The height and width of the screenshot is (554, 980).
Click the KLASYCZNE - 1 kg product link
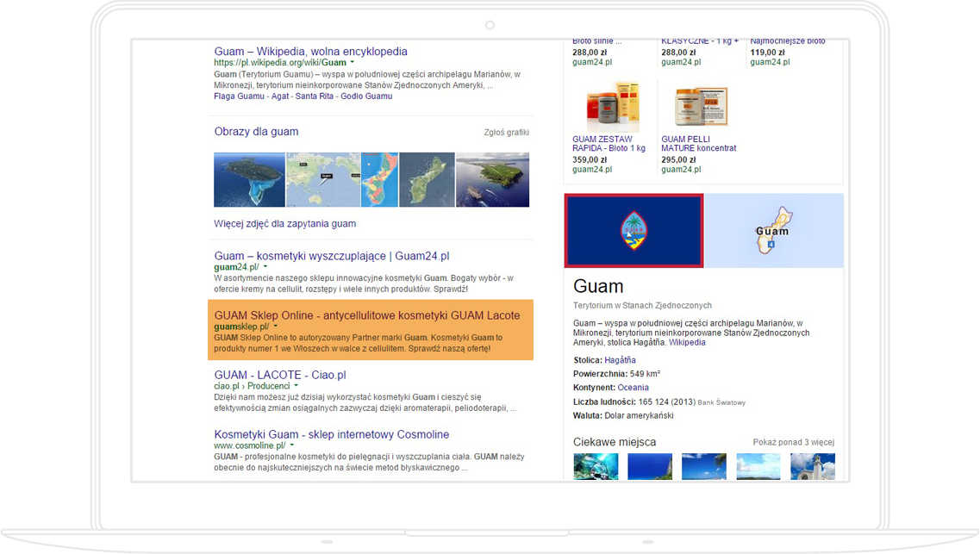700,42
